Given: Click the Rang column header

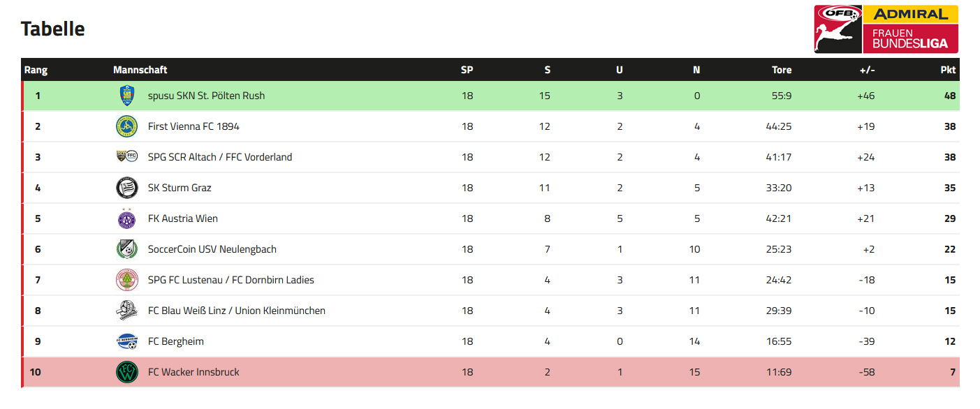Looking at the screenshot, I should [x=36, y=70].
